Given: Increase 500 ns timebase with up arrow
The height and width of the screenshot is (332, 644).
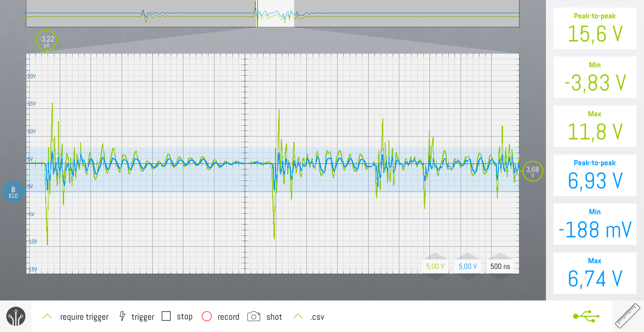Looking at the screenshot, I should pyautogui.click(x=500, y=257).
